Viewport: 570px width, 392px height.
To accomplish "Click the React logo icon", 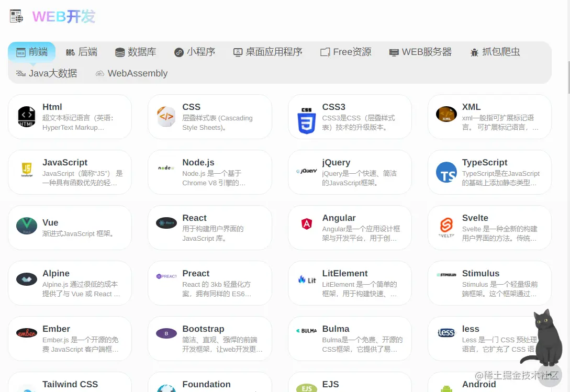I will coord(166,222).
